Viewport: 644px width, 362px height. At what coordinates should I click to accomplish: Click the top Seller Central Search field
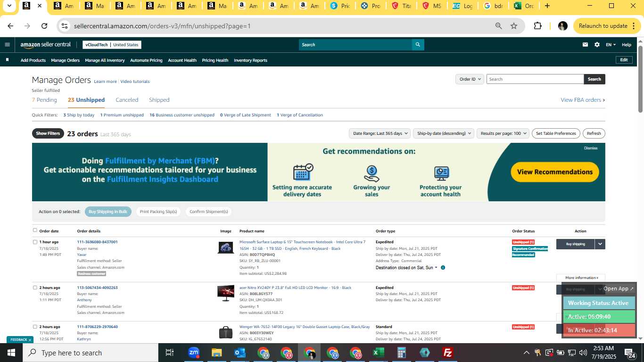click(355, 45)
